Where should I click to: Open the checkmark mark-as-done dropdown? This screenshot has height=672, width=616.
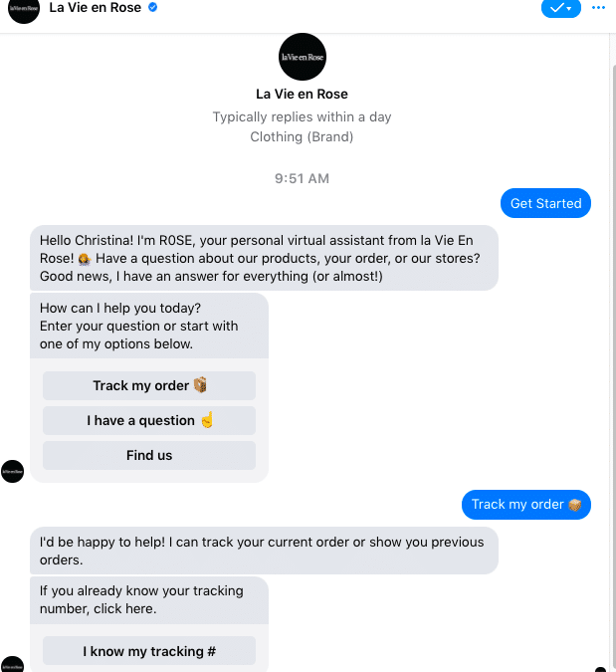click(x=560, y=7)
